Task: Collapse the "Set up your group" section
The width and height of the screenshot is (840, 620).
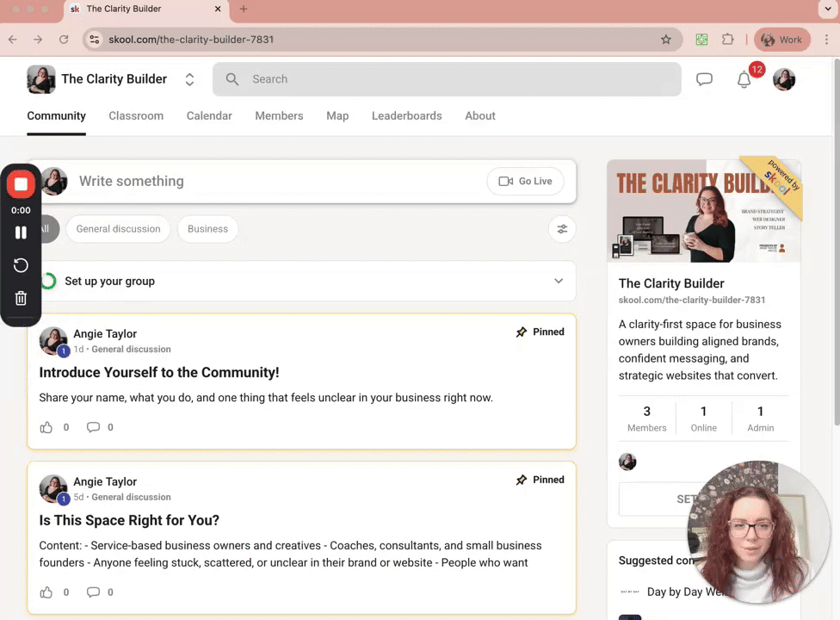Action: point(559,281)
